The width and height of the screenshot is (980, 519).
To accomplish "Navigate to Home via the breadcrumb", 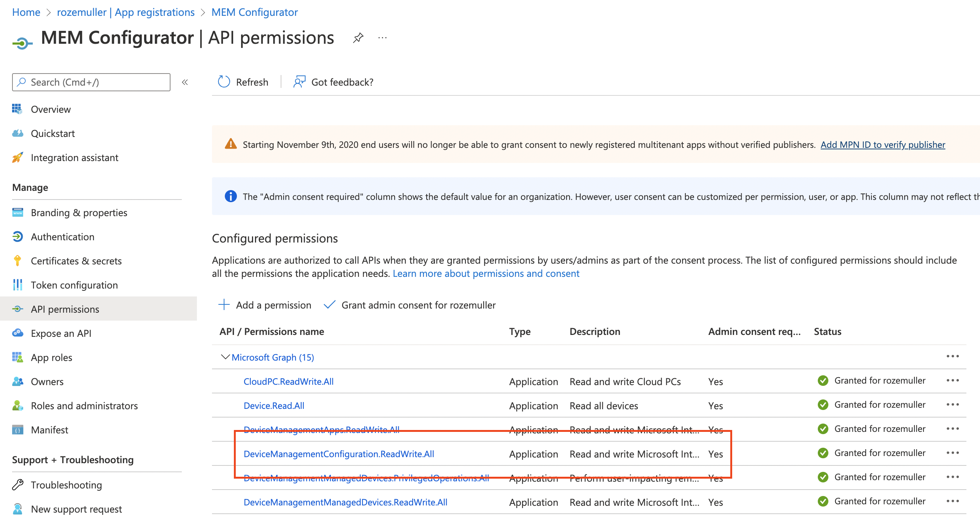I will pos(26,12).
